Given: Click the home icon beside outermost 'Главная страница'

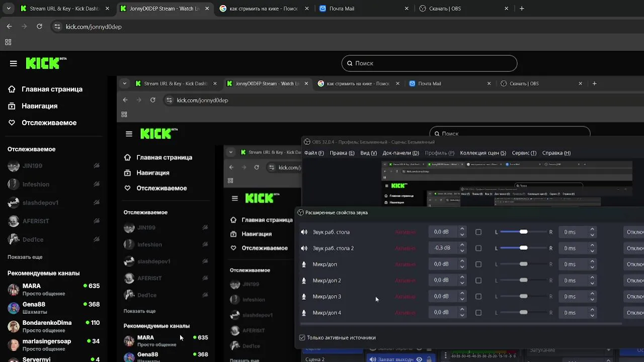Looking at the screenshot, I should pos(12,89).
